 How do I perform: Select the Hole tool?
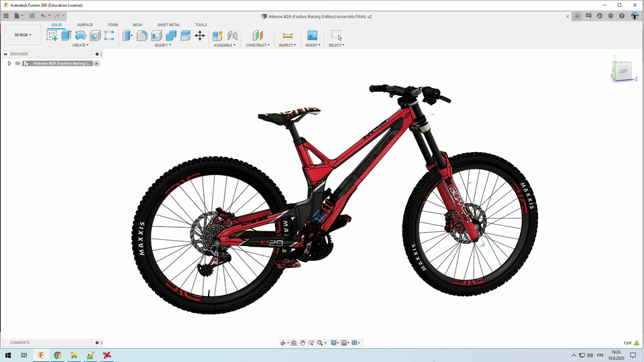[95, 36]
